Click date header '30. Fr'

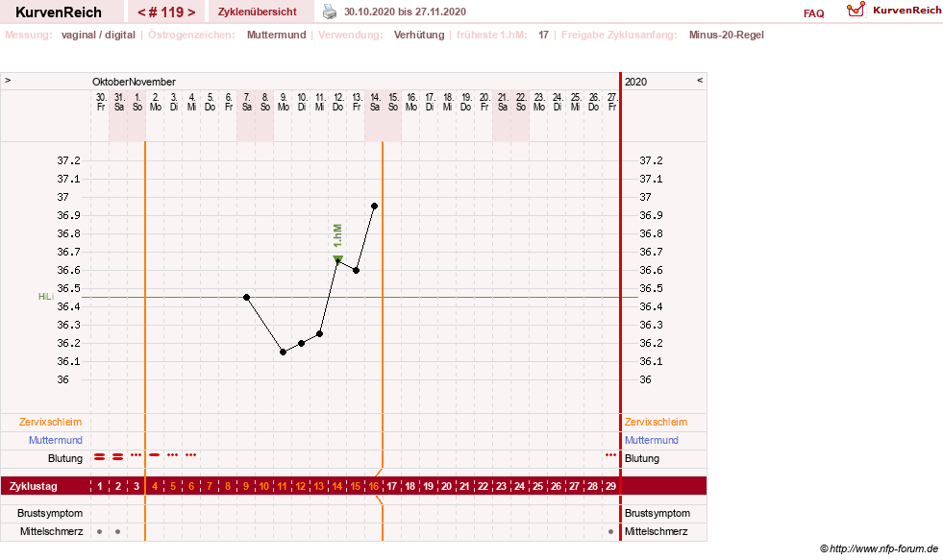coord(101,102)
